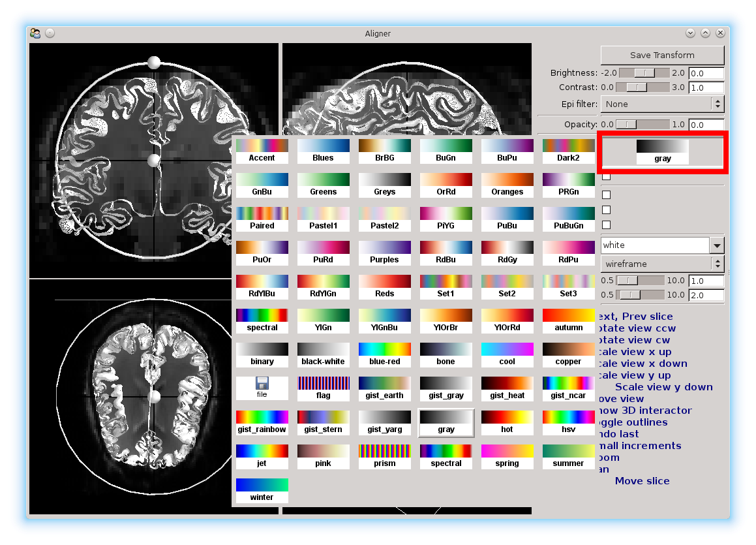Screen dimensions: 756x545
Task: Pick the Reds colormap swatch
Action: (385, 287)
